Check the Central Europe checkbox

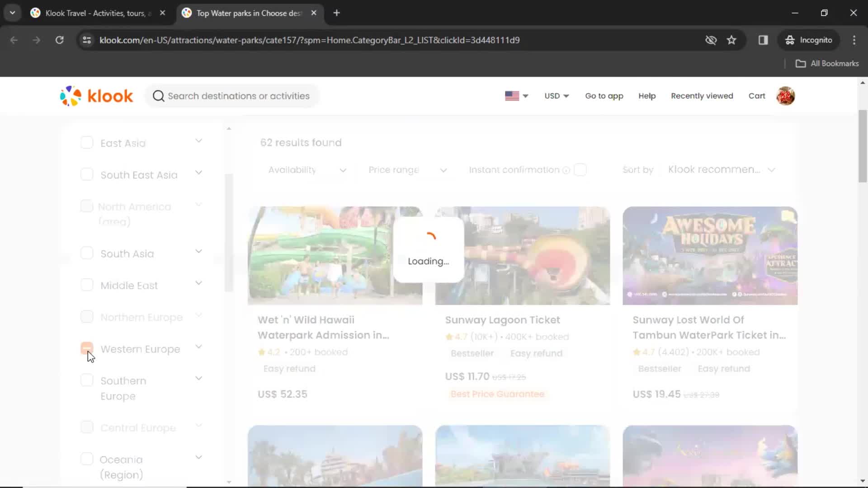[87, 427]
